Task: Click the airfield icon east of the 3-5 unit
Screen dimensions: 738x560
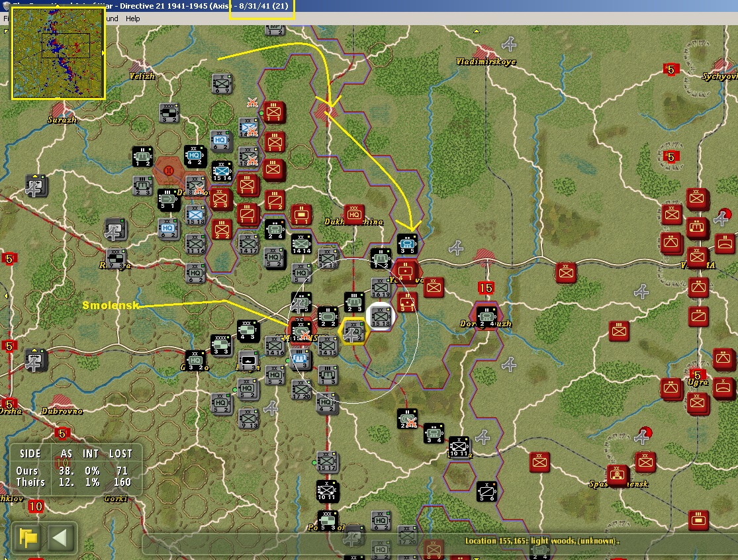Action: click(x=455, y=248)
